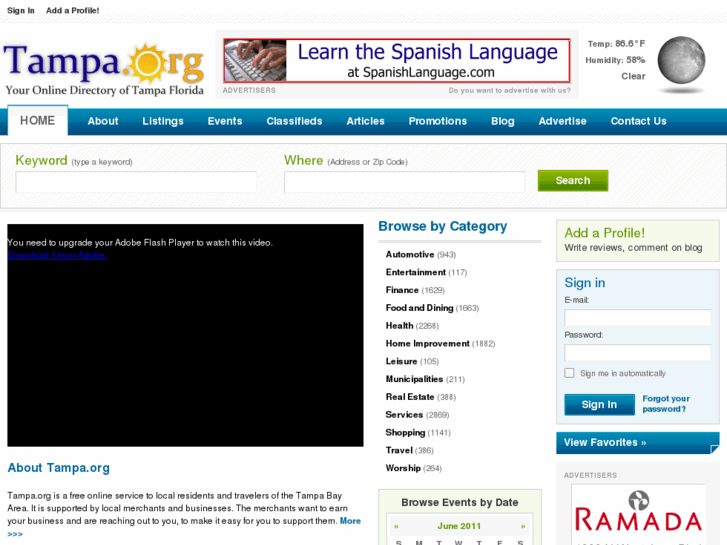Focus the E-mail input field
Viewport: 727px width, 545px height.
pyautogui.click(x=638, y=318)
